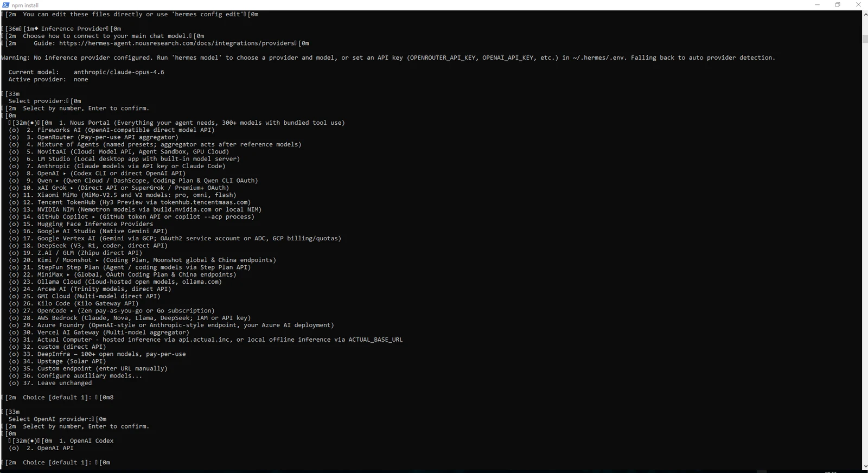Click the '14. GitHub Copilot' option line
Image resolution: width=868 pixels, height=473 pixels.
point(131,216)
